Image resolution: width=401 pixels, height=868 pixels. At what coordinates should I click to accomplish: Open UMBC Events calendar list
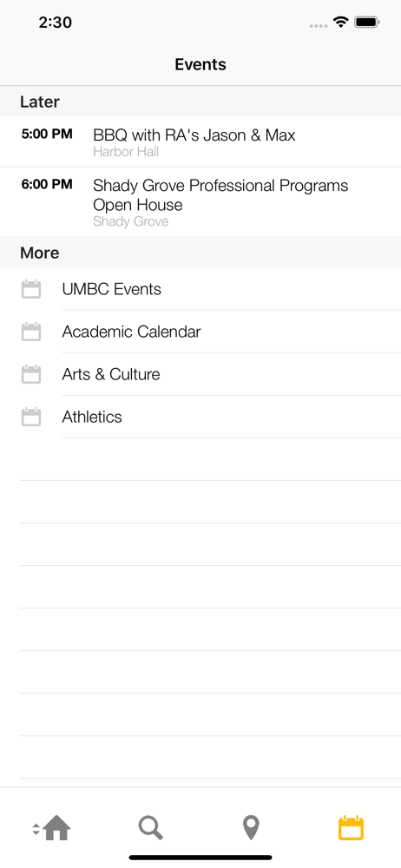[200, 289]
